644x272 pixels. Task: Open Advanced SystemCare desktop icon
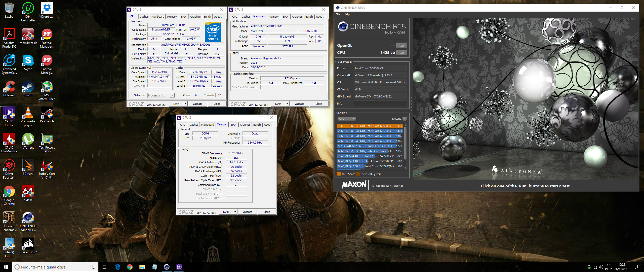[x=9, y=64]
